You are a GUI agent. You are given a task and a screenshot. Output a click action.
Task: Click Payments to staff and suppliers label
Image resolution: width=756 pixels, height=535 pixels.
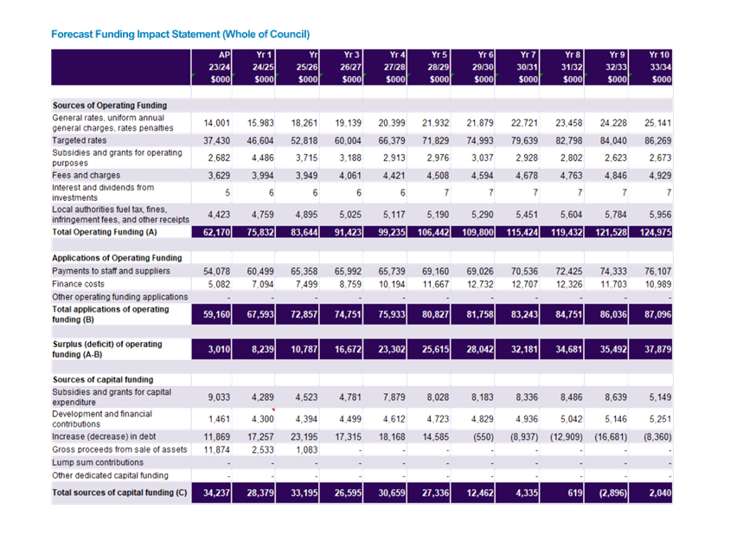click(111, 271)
